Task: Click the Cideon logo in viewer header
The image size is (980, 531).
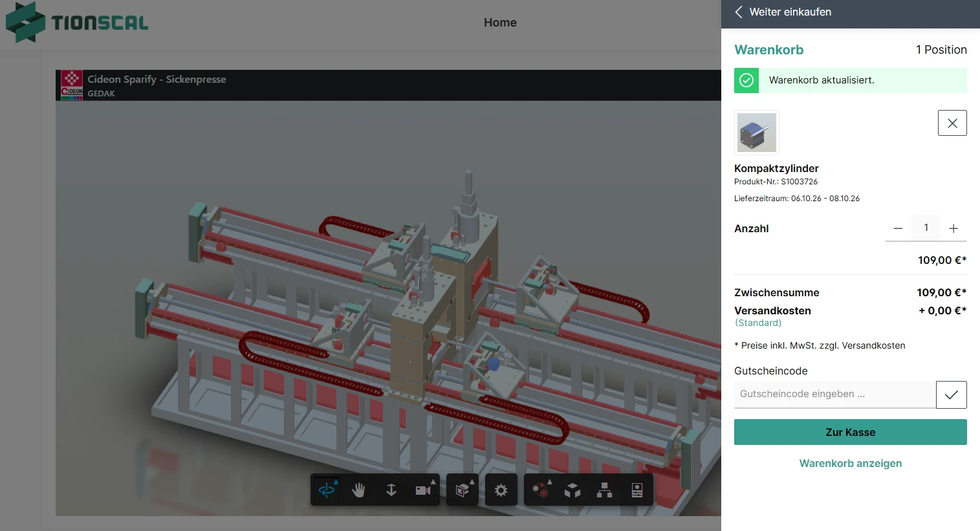Action: tap(72, 85)
